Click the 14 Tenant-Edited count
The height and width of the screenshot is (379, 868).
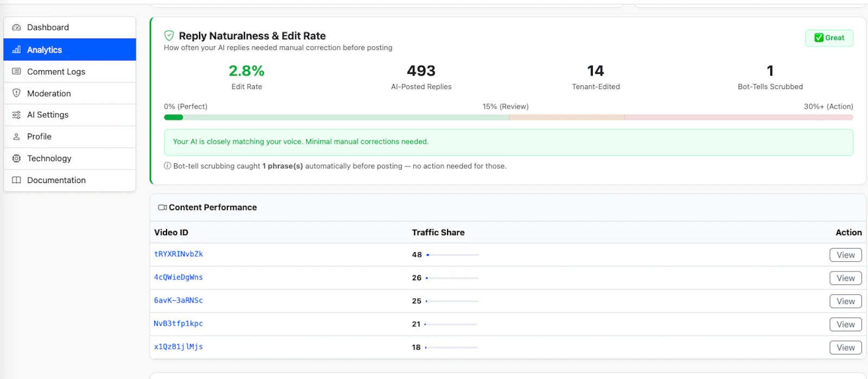[x=596, y=71]
